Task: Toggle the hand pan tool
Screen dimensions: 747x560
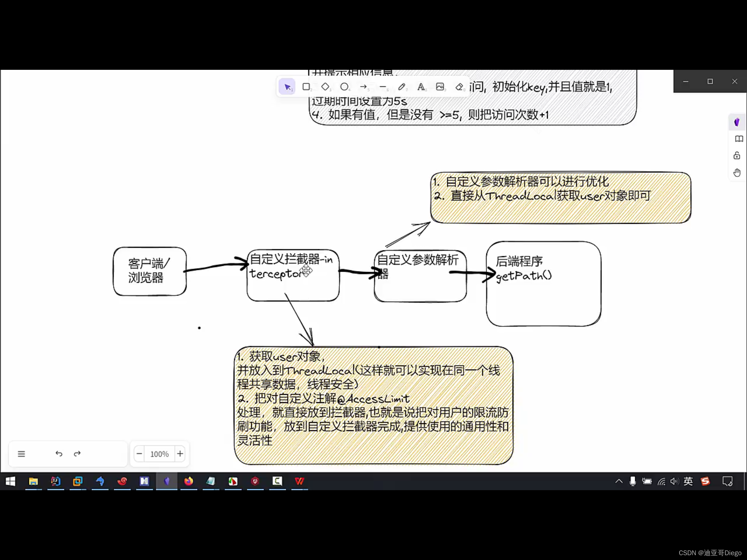Action: [737, 172]
